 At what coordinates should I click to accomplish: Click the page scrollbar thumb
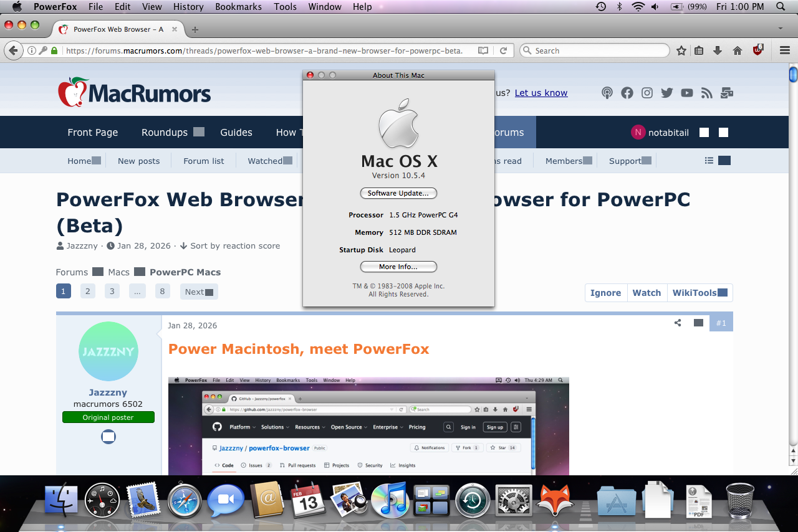coord(793,75)
